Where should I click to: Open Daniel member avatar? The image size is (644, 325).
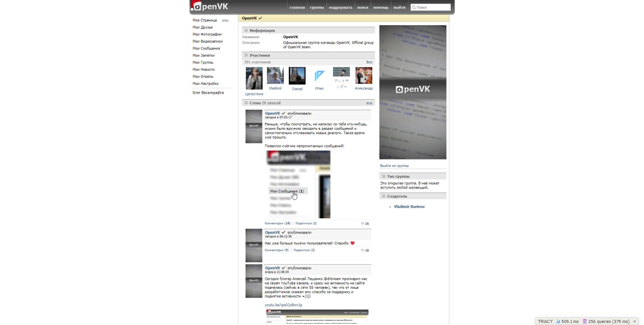point(297,76)
